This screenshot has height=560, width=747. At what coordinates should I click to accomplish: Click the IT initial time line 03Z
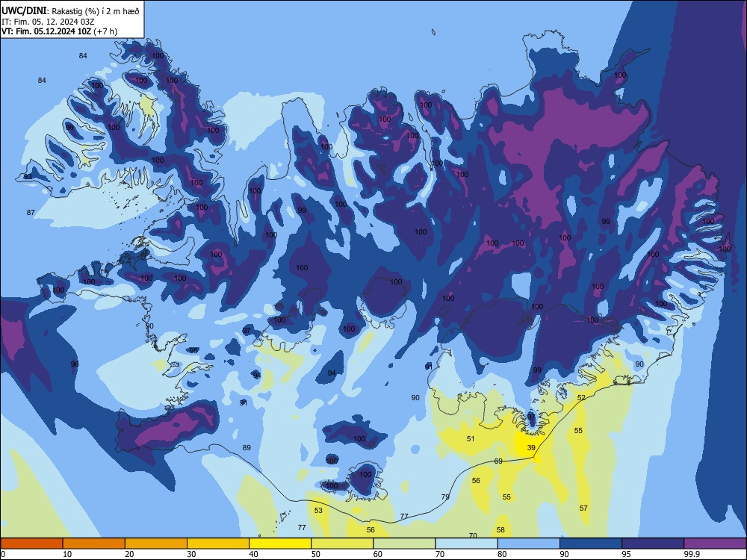click(x=48, y=22)
